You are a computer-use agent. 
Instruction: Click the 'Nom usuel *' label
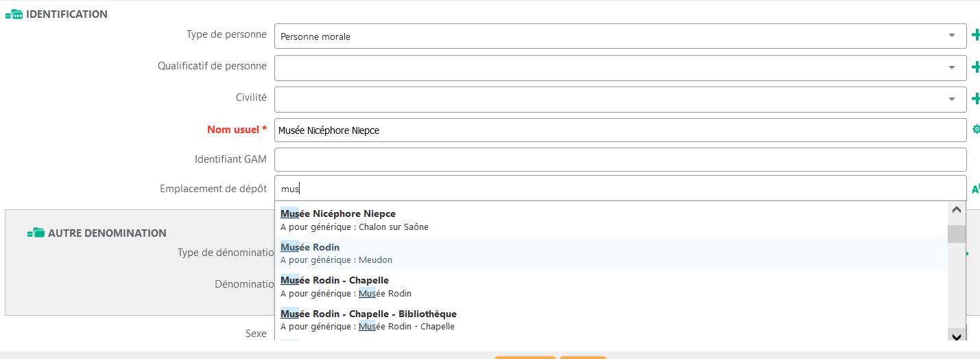[x=237, y=129]
